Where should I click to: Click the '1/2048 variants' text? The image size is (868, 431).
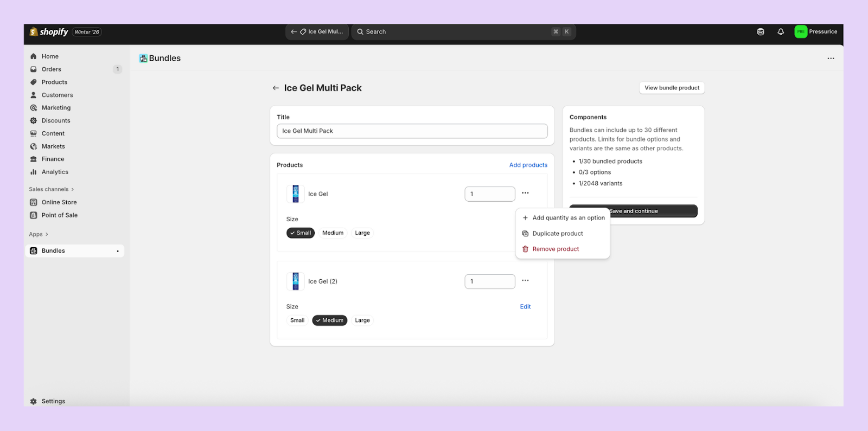click(601, 184)
